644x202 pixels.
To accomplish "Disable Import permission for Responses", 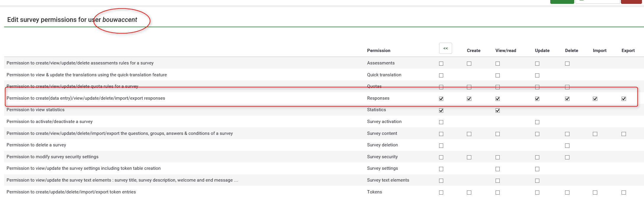I will pyautogui.click(x=595, y=99).
